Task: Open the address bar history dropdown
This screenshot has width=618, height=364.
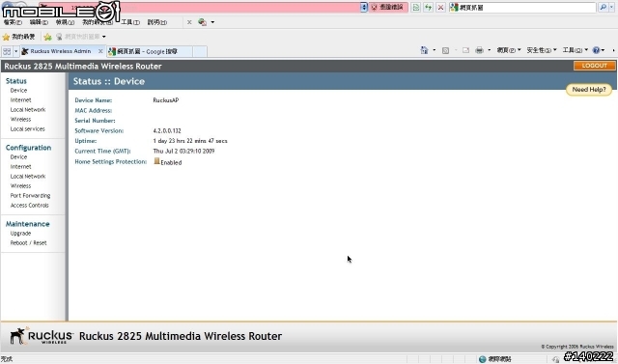Action: coord(364,7)
